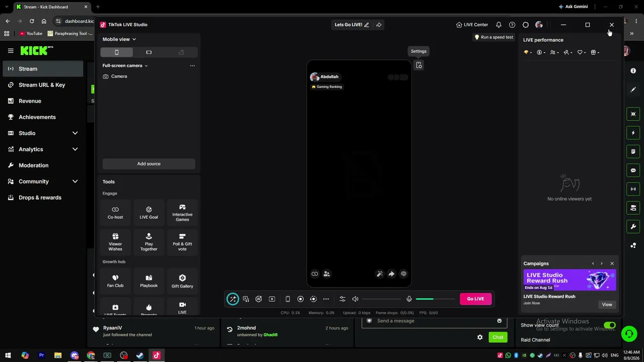
Task: Click the comment bubble in preview overlay
Action: coord(404,274)
